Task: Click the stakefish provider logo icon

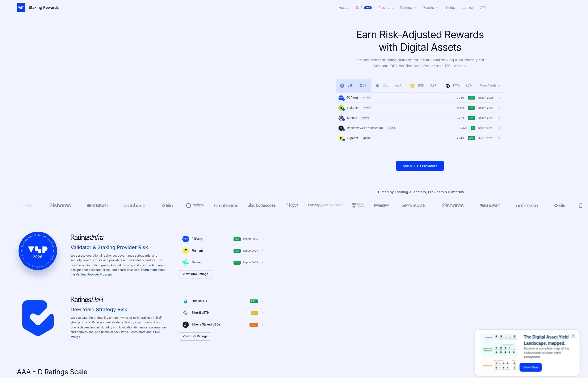Action: 341,108
